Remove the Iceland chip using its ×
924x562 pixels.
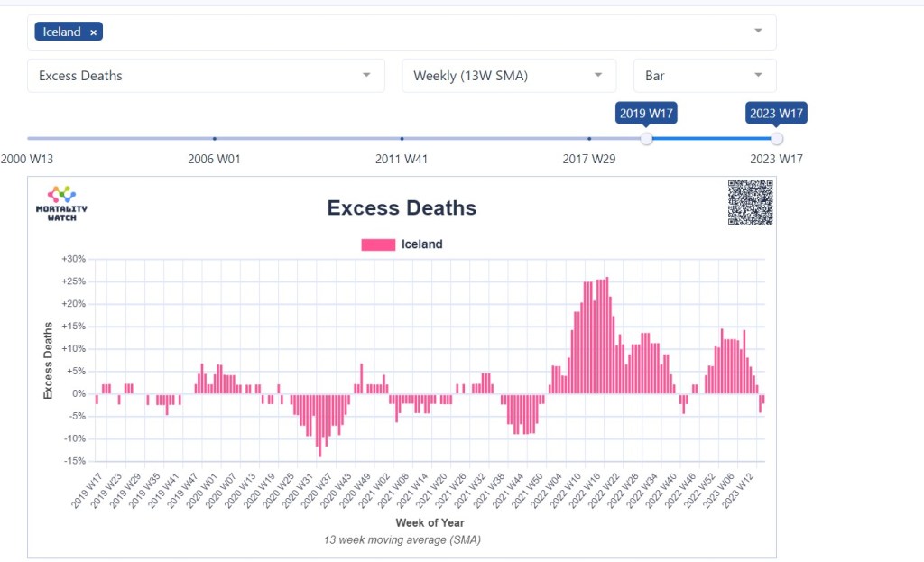[x=93, y=32]
